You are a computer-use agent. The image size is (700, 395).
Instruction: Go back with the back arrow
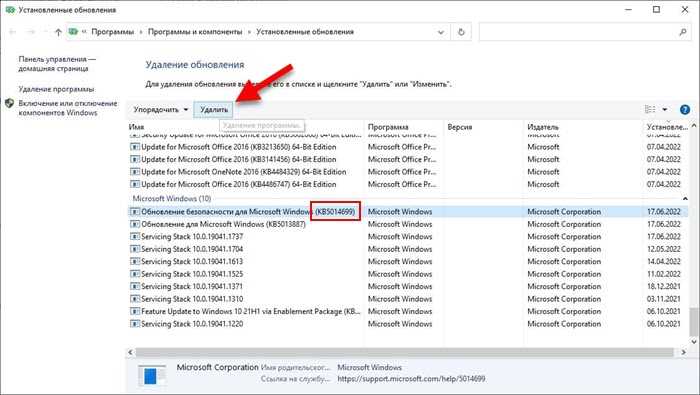pyautogui.click(x=12, y=32)
